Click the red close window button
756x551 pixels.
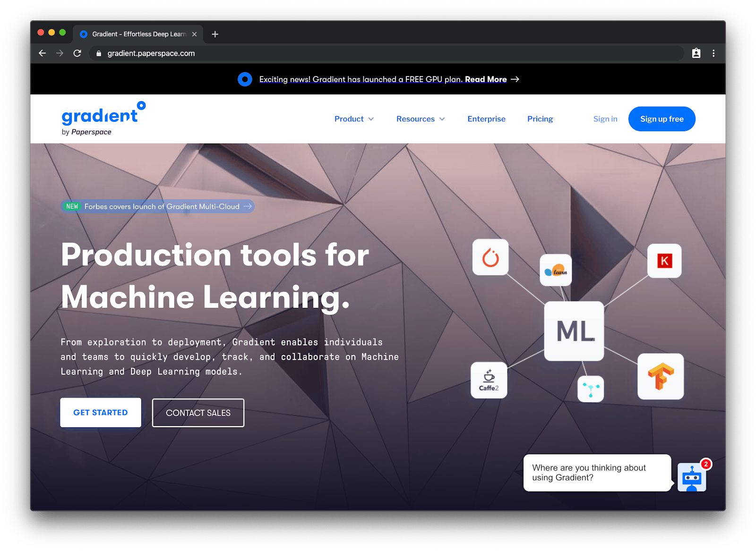(x=41, y=32)
